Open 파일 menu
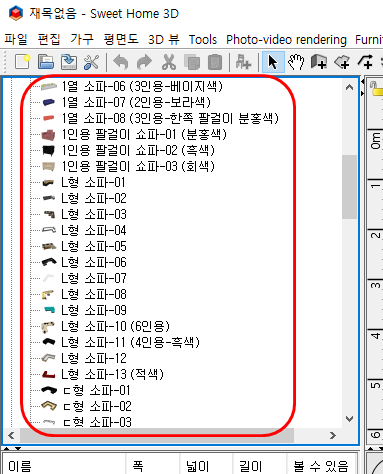 (x=16, y=40)
